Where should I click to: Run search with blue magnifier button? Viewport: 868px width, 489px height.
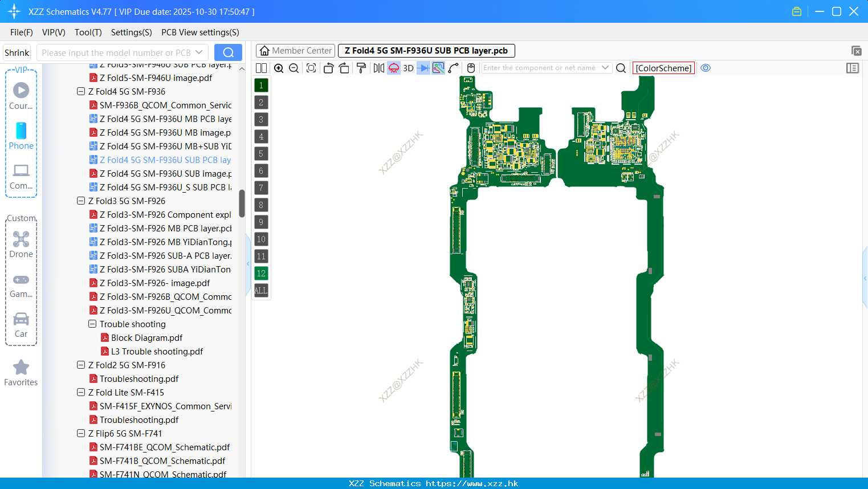[x=228, y=52]
